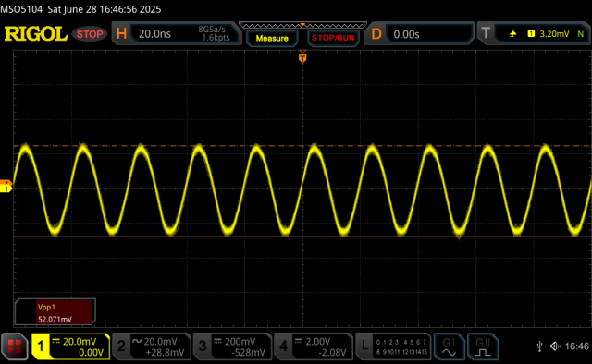Click the red STOP status indicator
The height and width of the screenshot is (364, 592).
pyautogui.click(x=90, y=34)
